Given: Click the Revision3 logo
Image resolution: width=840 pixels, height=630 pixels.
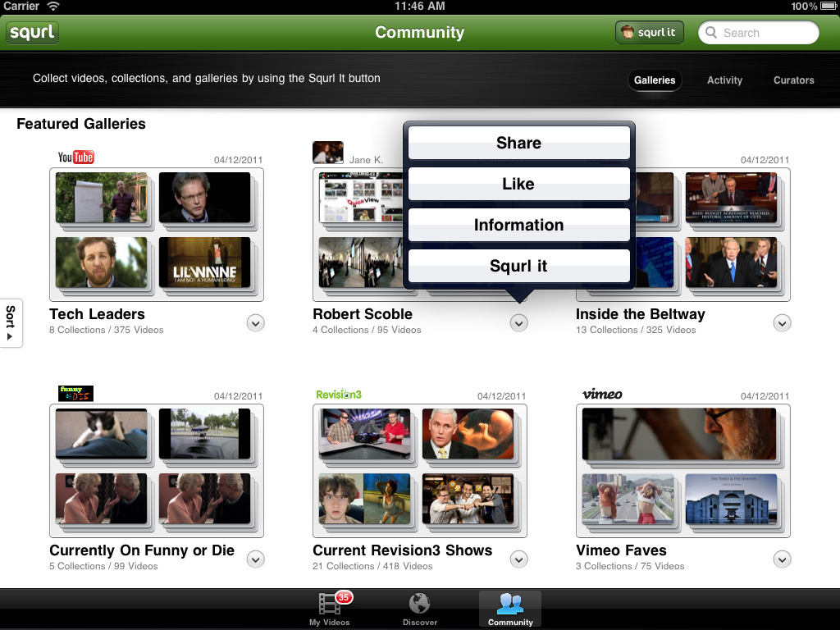Looking at the screenshot, I should tap(339, 395).
